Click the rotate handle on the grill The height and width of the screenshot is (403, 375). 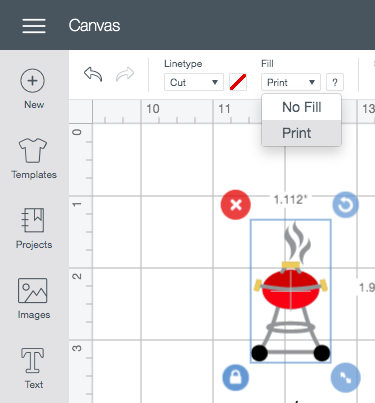click(x=346, y=205)
